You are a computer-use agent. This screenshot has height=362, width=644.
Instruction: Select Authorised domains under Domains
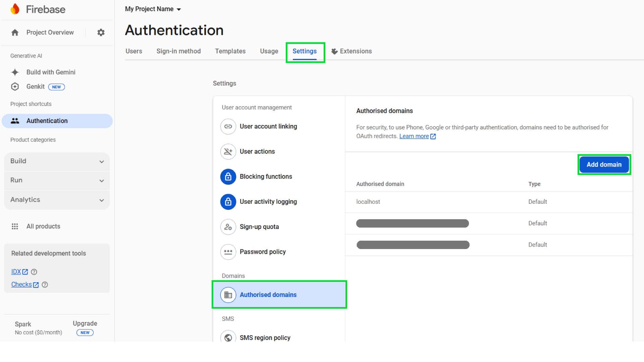point(268,295)
